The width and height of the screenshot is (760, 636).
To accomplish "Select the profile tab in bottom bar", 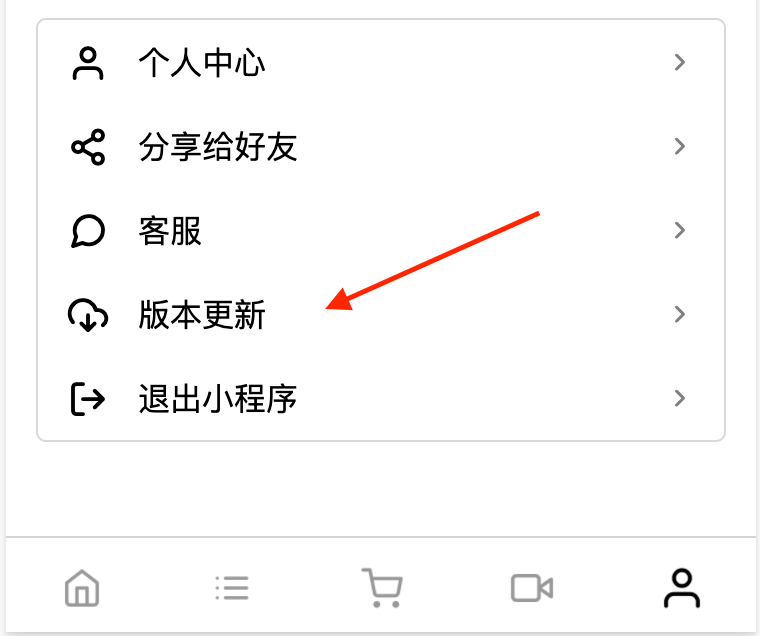I will click(x=681, y=588).
